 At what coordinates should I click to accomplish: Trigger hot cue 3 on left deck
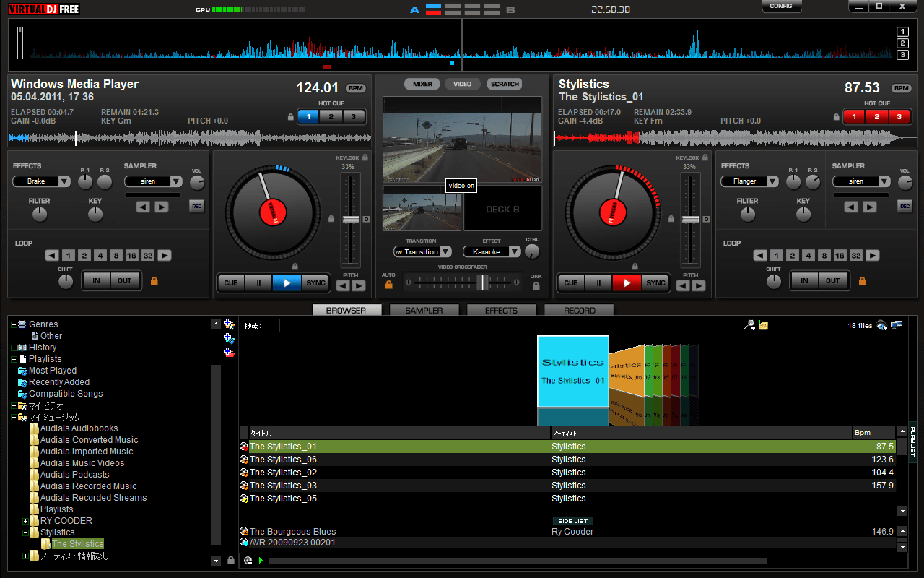click(354, 116)
